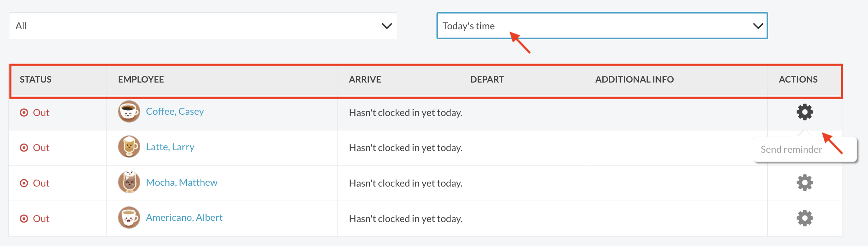Open the "Americano, Albert" employee link
Image resolution: width=868 pixels, height=246 pixels.
coord(184,218)
